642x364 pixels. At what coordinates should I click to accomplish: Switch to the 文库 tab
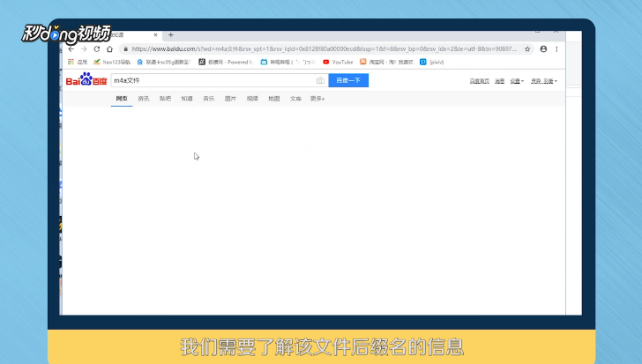pos(295,99)
